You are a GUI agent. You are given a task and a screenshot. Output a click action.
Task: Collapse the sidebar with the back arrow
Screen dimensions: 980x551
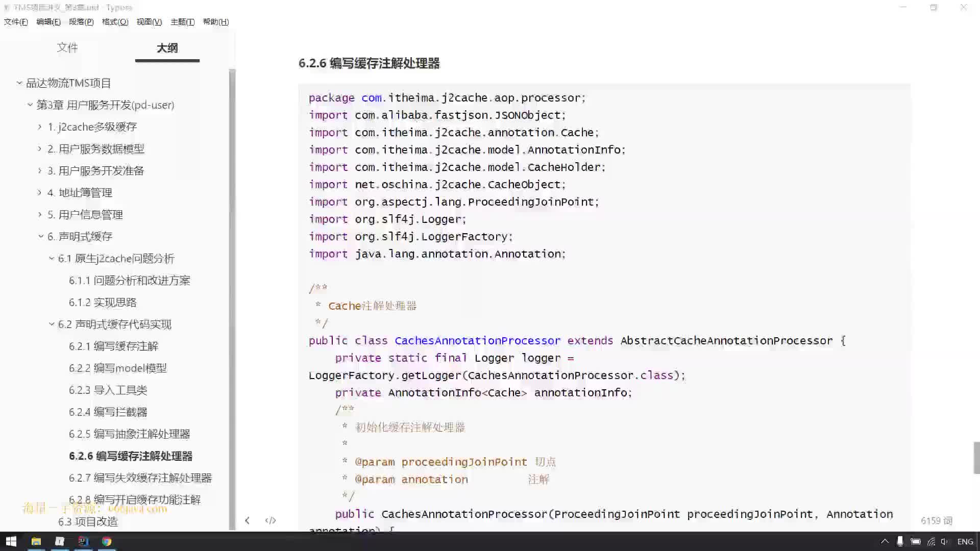(x=247, y=520)
